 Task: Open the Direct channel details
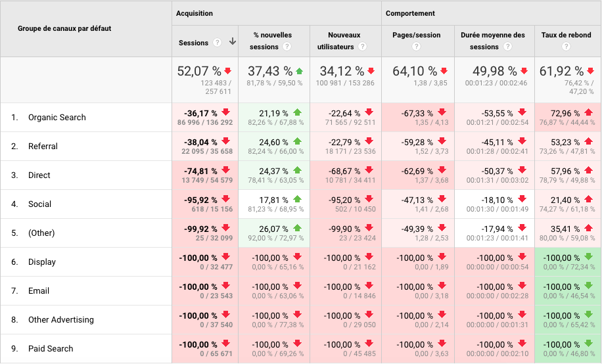(39, 175)
